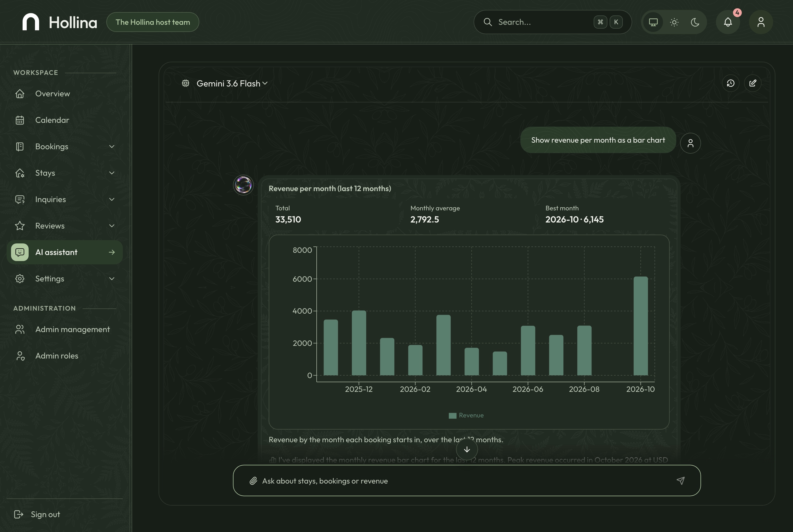Click the user's 'Show revenue per month' message bubble
Viewport: 793px width, 532px height.
tap(598, 140)
